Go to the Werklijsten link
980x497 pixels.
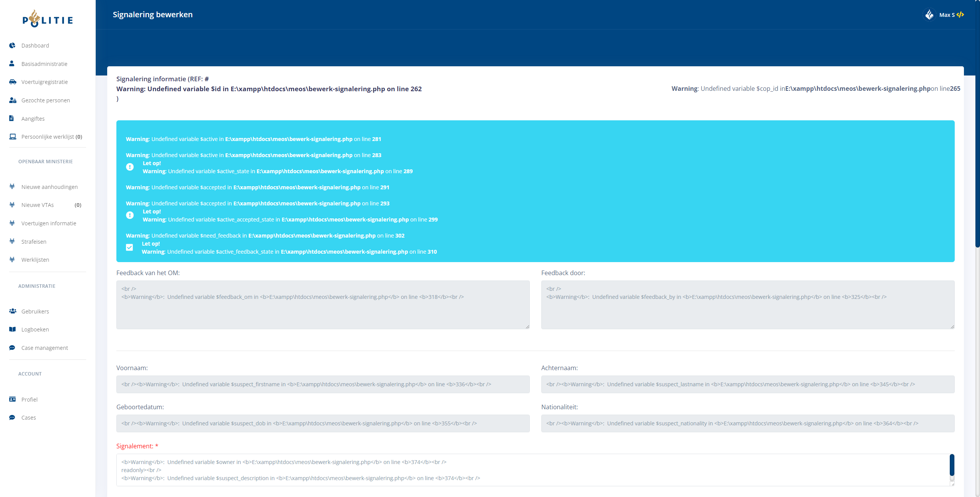point(35,260)
